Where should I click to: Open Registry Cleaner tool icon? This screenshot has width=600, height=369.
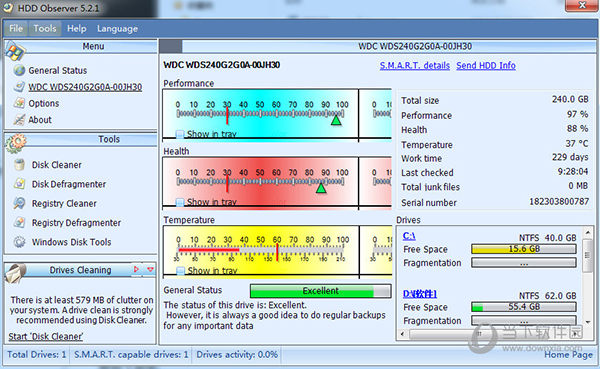pos(19,203)
